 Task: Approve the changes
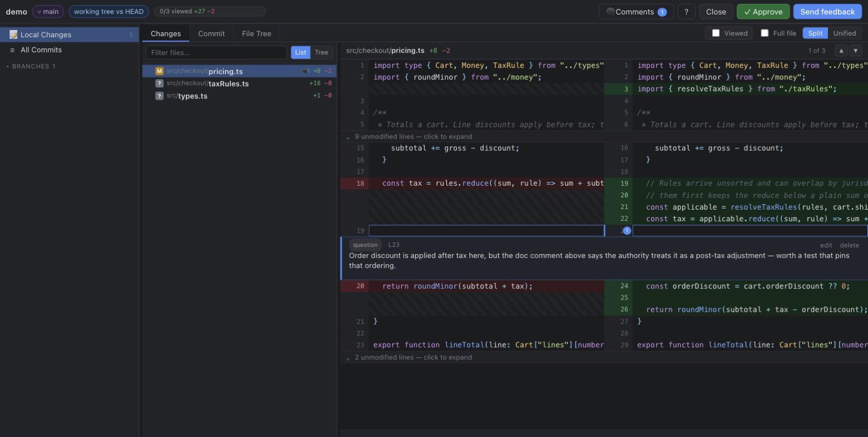[x=763, y=12]
